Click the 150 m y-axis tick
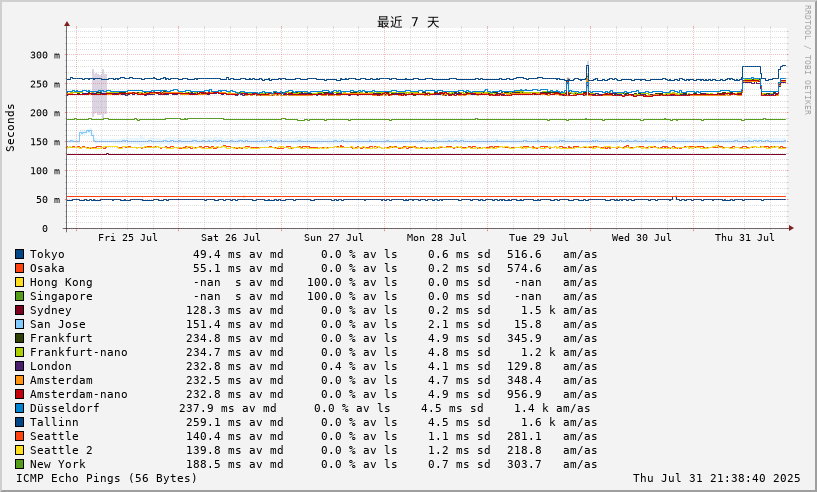 (45, 142)
